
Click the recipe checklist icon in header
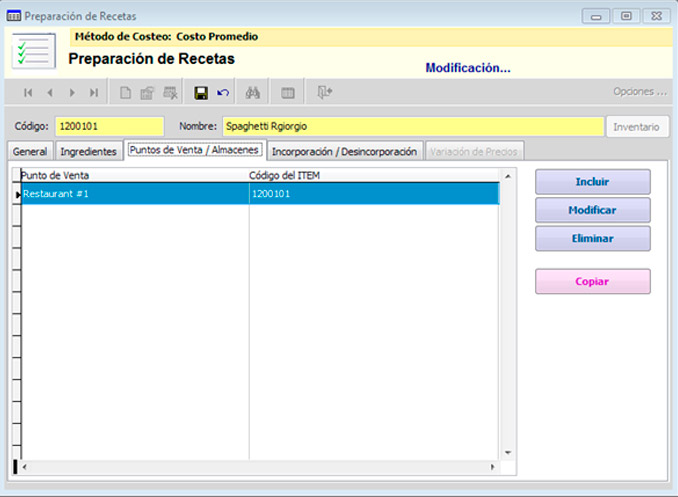pos(33,50)
